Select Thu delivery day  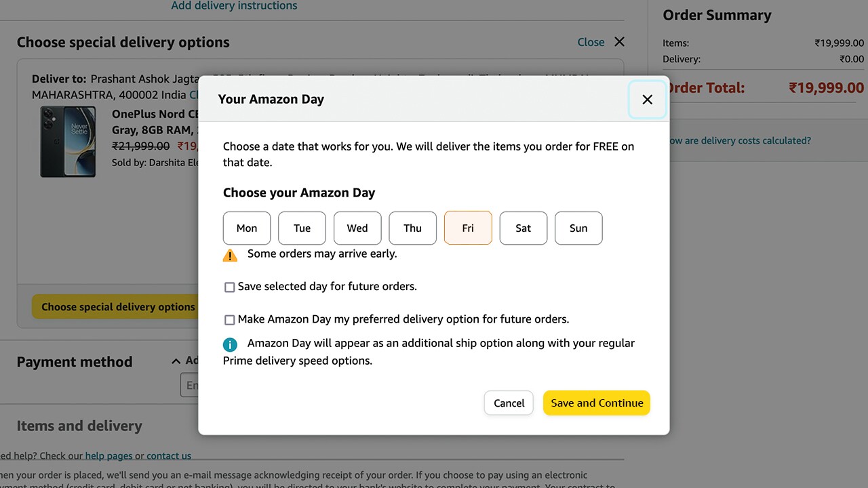tap(412, 228)
